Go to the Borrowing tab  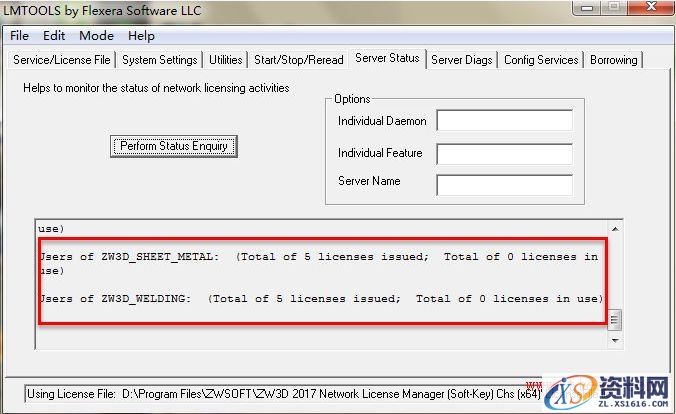tap(613, 60)
